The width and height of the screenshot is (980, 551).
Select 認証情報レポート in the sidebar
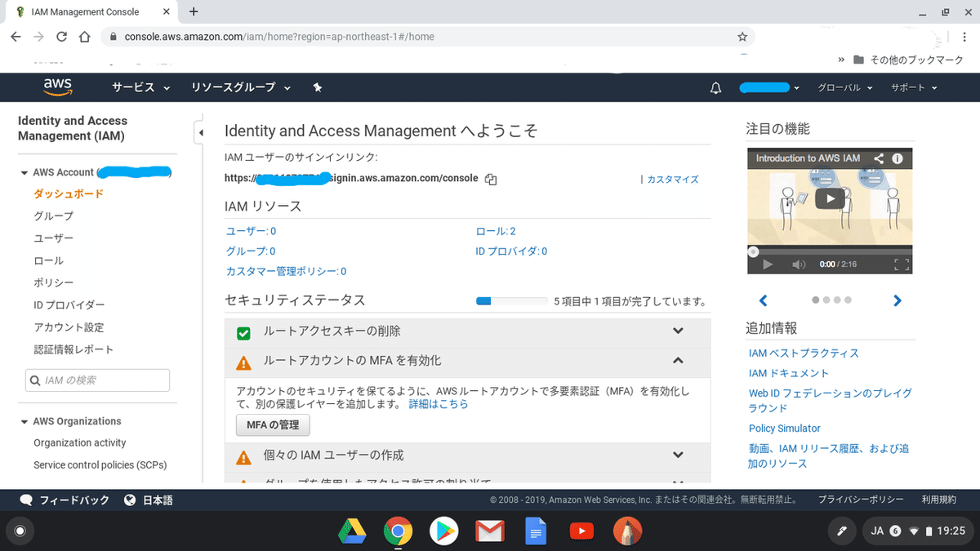[x=73, y=349]
